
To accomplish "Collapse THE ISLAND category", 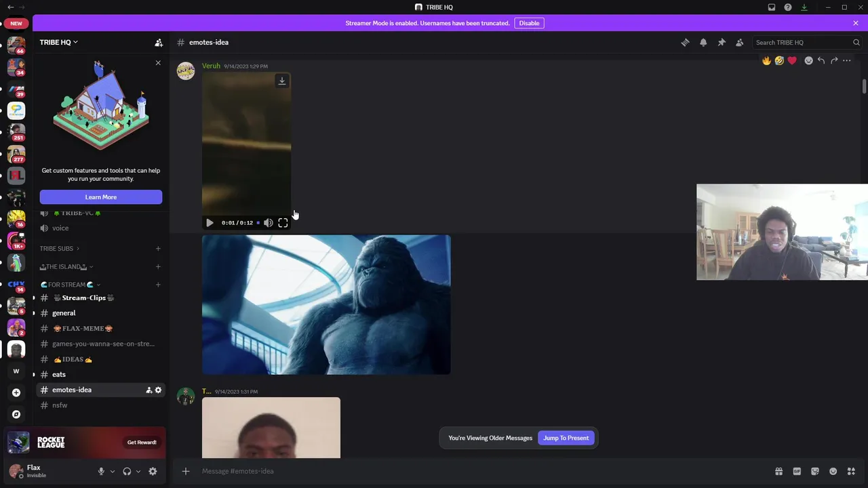I will click(66, 266).
